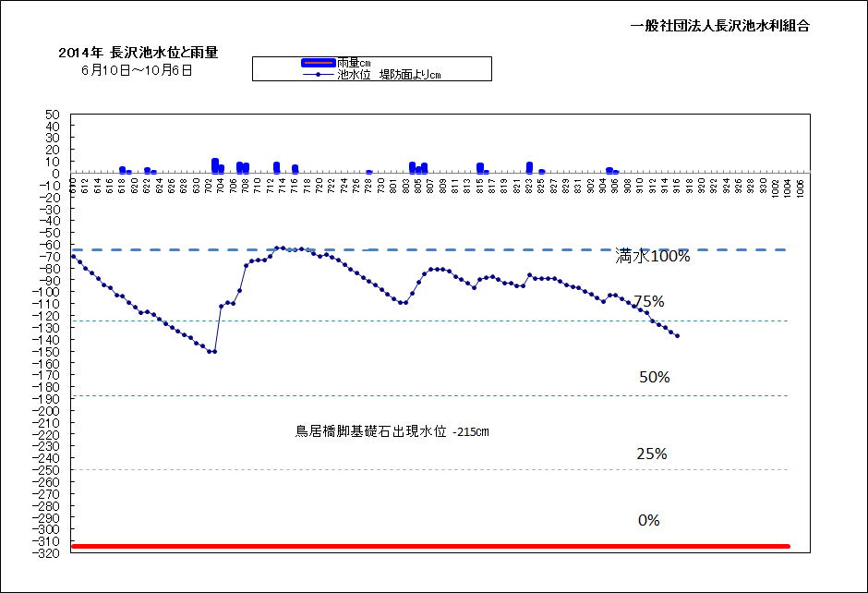
Task: Click the thick red line at 0% level
Action: pyautogui.click(x=429, y=547)
